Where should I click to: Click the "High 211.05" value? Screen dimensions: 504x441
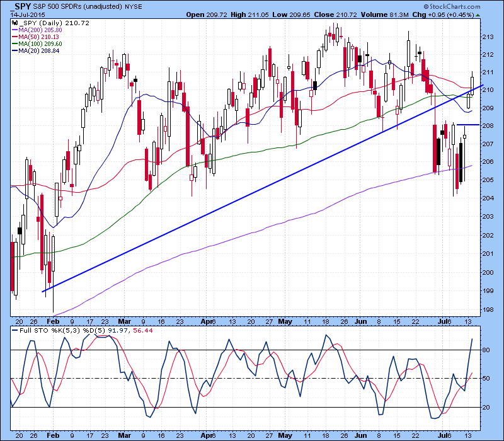(249, 14)
